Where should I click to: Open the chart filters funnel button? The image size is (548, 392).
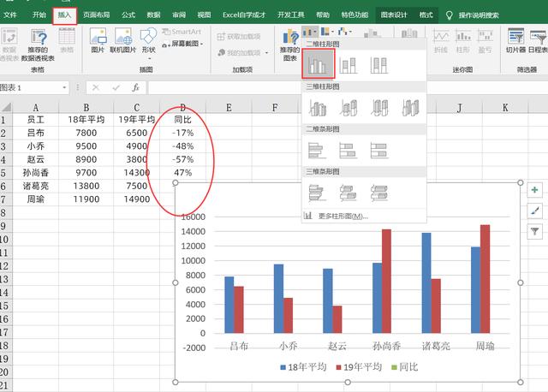point(534,231)
